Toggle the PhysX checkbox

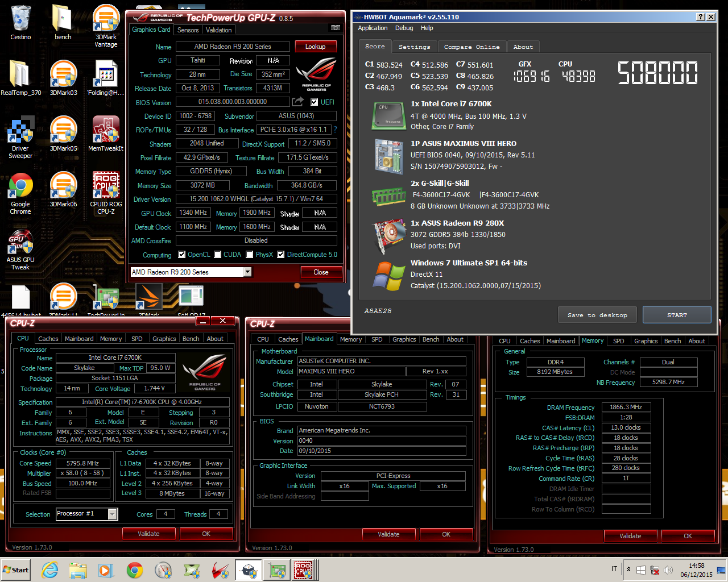pos(250,255)
